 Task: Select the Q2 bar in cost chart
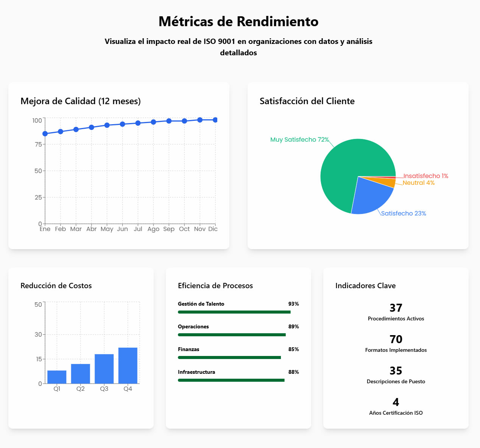pos(81,374)
